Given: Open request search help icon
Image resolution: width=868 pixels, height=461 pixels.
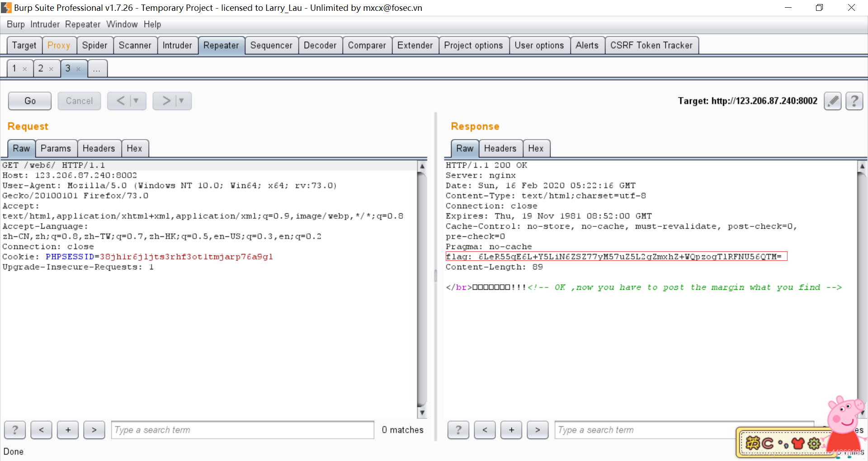Looking at the screenshot, I should tap(15, 430).
